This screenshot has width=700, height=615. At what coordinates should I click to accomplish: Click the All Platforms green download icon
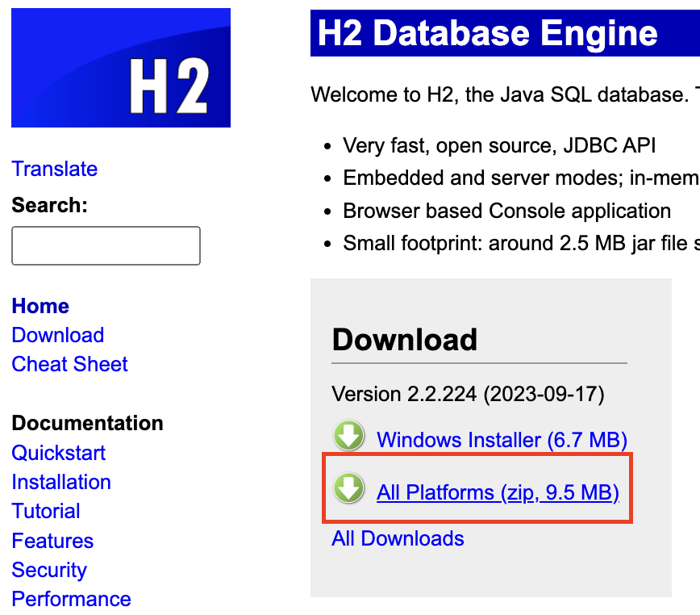click(x=348, y=488)
